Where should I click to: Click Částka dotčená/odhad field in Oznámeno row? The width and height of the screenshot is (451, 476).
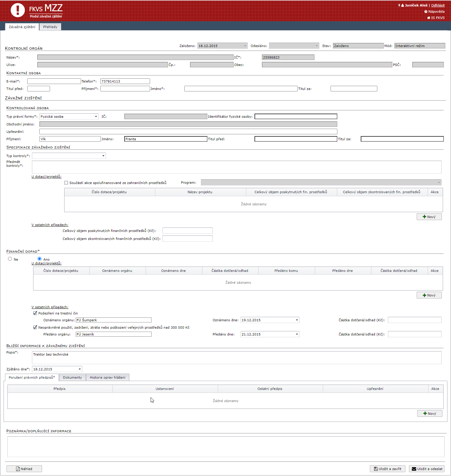tap(415, 320)
